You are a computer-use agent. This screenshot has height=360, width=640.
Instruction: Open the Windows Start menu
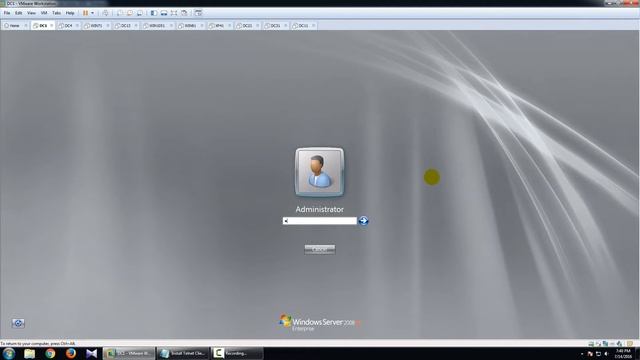pyautogui.click(x=9, y=353)
